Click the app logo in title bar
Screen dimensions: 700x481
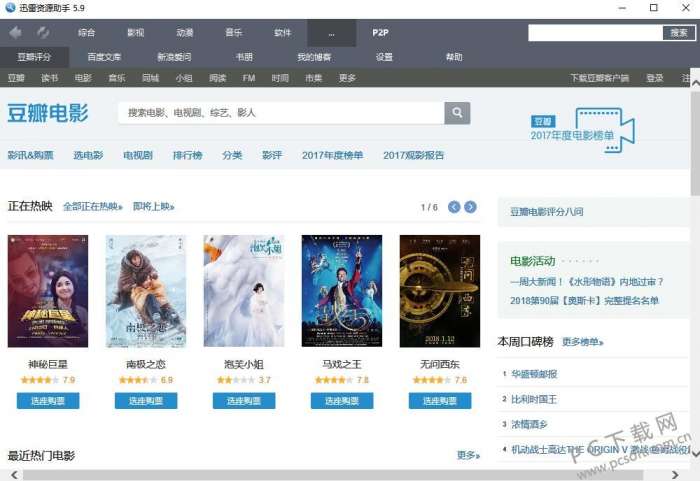[x=10, y=8]
